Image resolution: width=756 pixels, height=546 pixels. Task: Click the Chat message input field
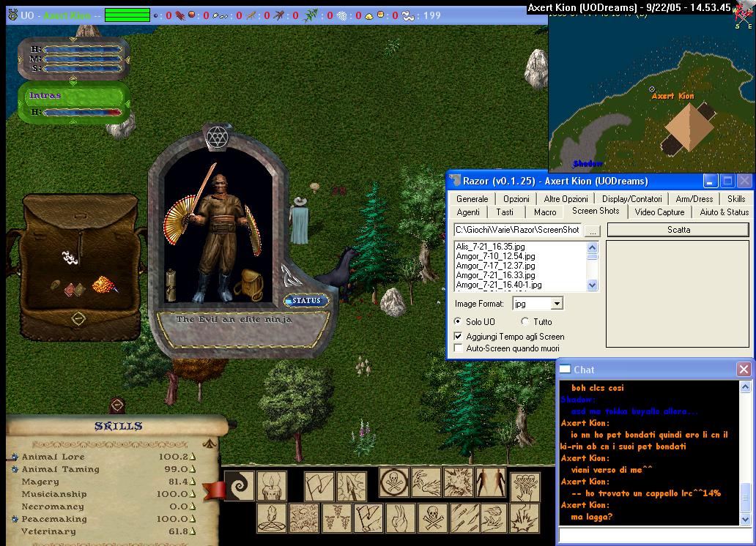click(653, 534)
